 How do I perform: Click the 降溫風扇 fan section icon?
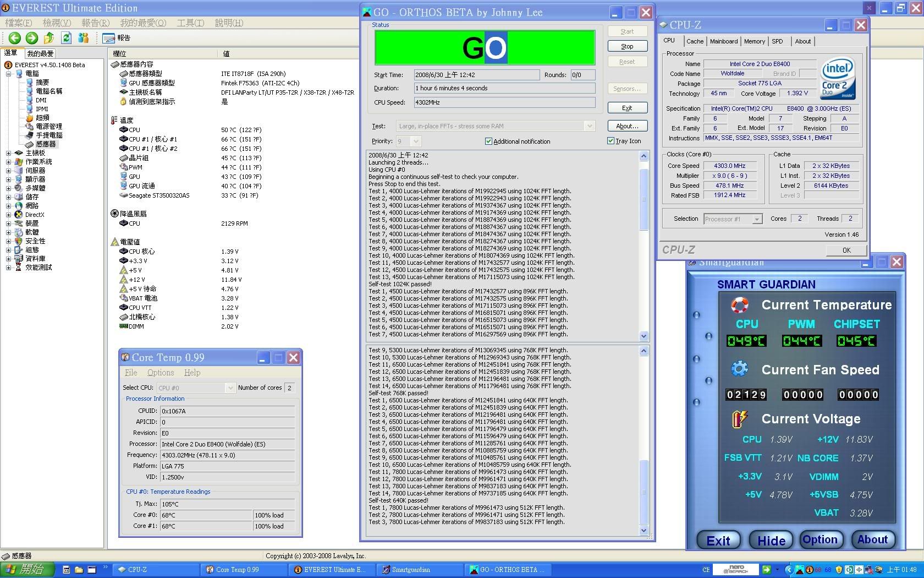[x=114, y=214]
